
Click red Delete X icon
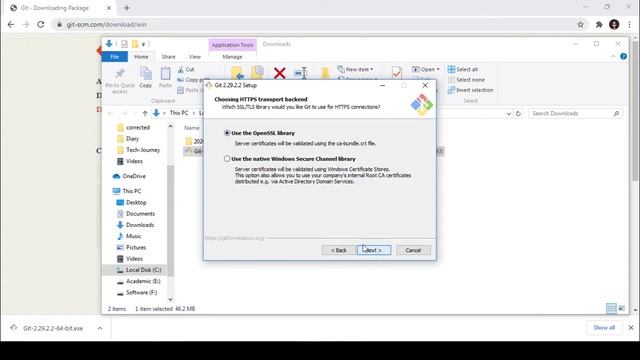(280, 73)
